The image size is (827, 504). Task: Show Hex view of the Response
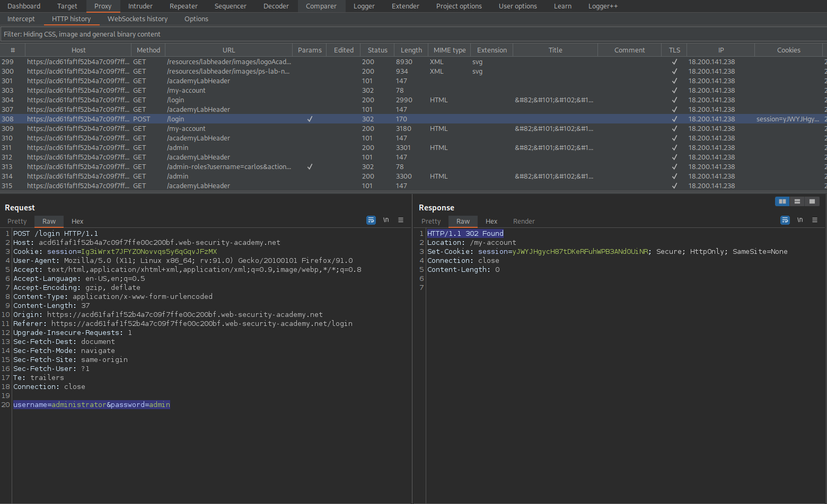491,222
